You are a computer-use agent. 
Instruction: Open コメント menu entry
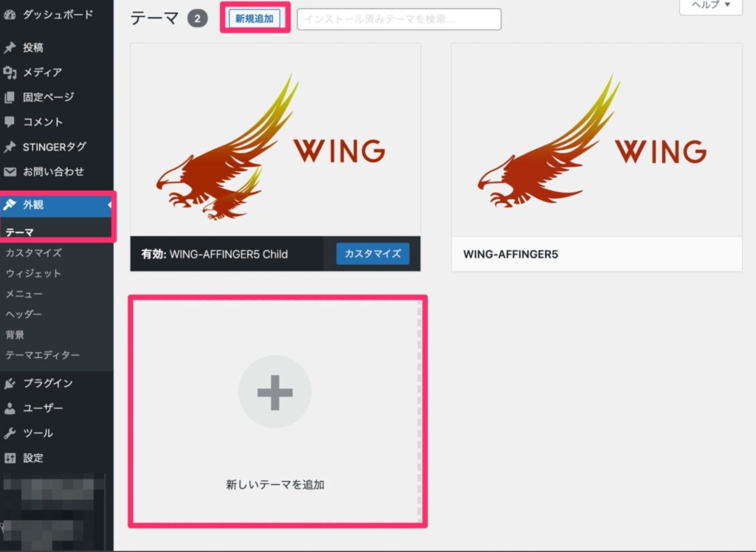(42, 122)
